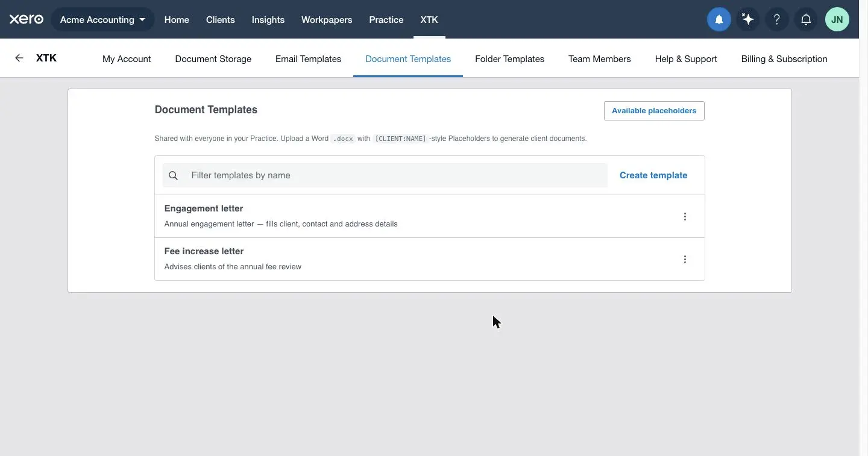Switch to the Document Storage tab
Image resolution: width=868 pixels, height=456 pixels.
click(x=213, y=59)
